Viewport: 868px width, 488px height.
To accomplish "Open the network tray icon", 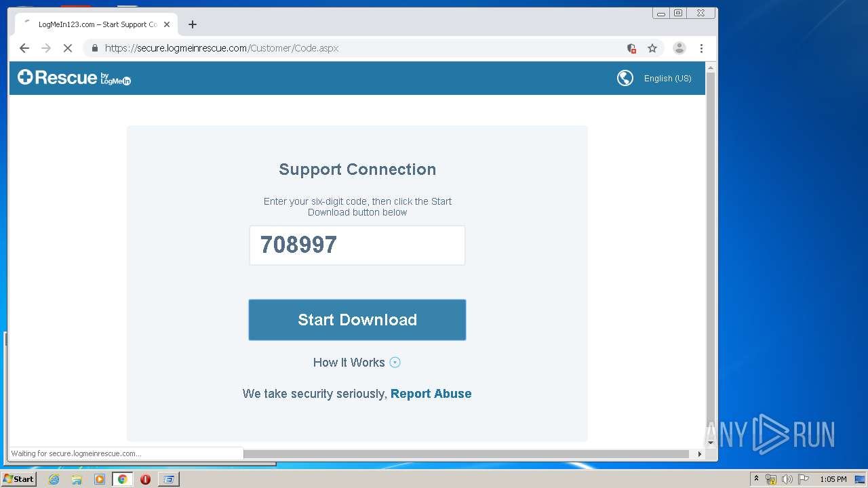I will coord(771,479).
